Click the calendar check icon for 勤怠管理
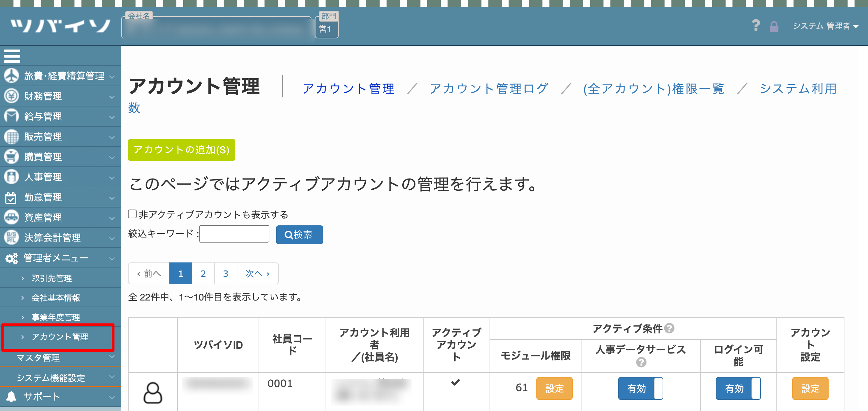The height and width of the screenshot is (411, 868). click(11, 197)
